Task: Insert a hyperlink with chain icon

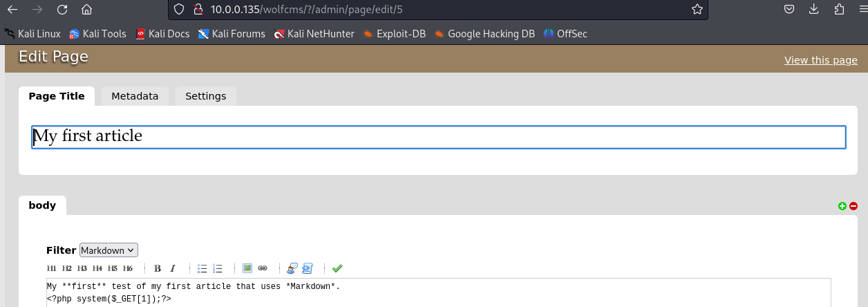Action: [263, 268]
